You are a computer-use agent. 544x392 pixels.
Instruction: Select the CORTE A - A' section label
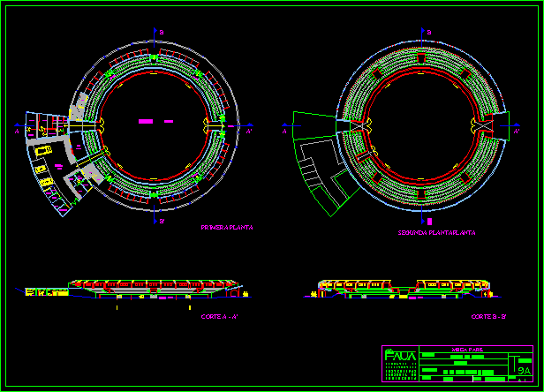point(219,315)
